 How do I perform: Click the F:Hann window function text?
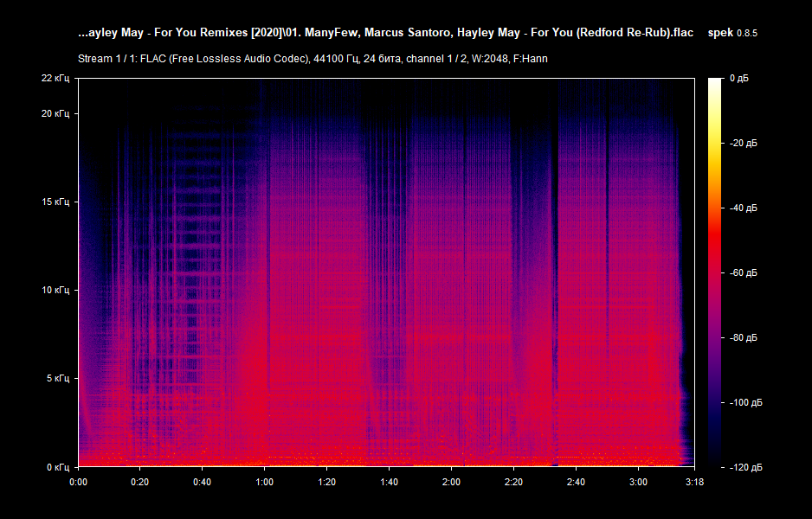[x=530, y=60]
